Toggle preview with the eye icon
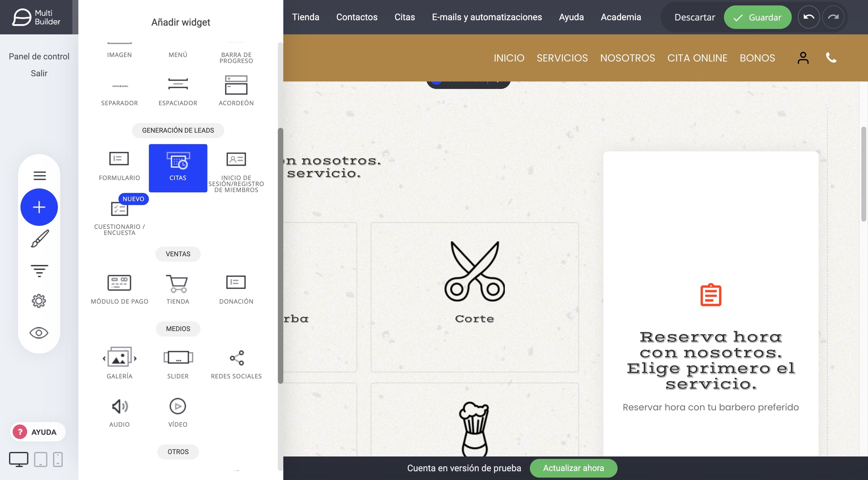868x480 pixels. [x=39, y=333]
